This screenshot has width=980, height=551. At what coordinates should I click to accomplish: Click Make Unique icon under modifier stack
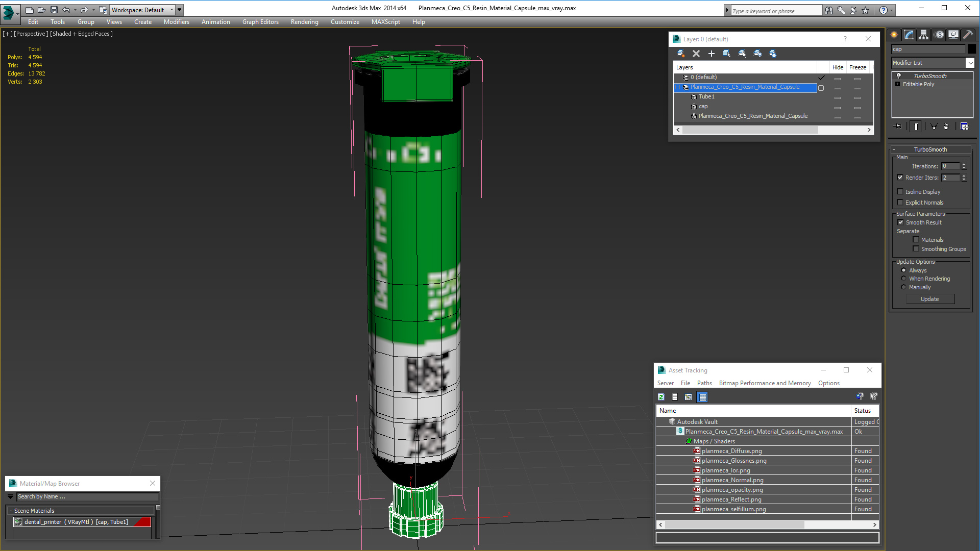click(x=934, y=126)
